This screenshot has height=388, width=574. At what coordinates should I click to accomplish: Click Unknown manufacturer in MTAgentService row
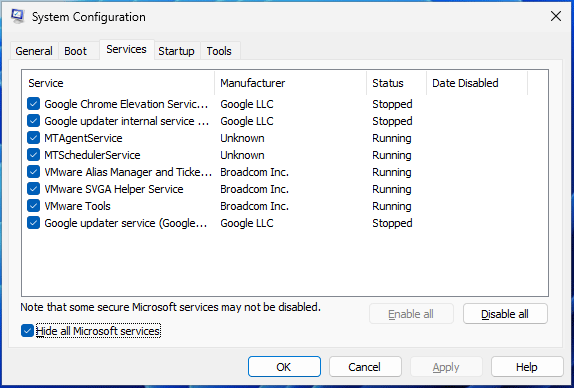pos(242,138)
